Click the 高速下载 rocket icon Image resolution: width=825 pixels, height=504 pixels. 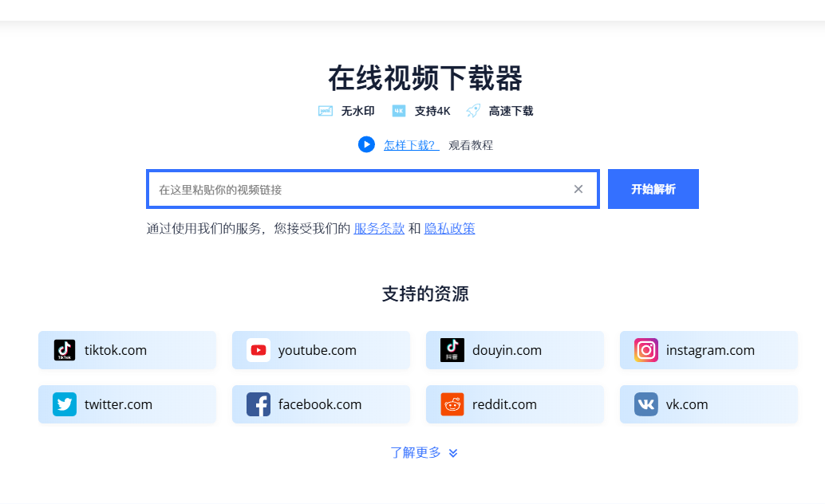pyautogui.click(x=473, y=111)
